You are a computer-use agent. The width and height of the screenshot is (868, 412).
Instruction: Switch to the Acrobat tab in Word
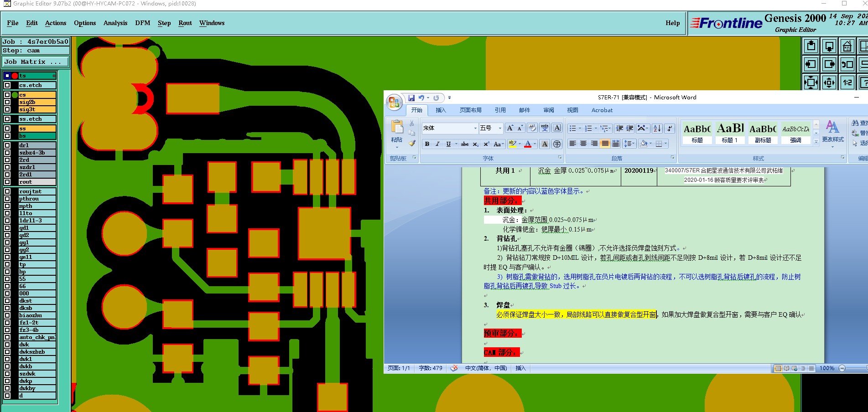[x=602, y=110]
